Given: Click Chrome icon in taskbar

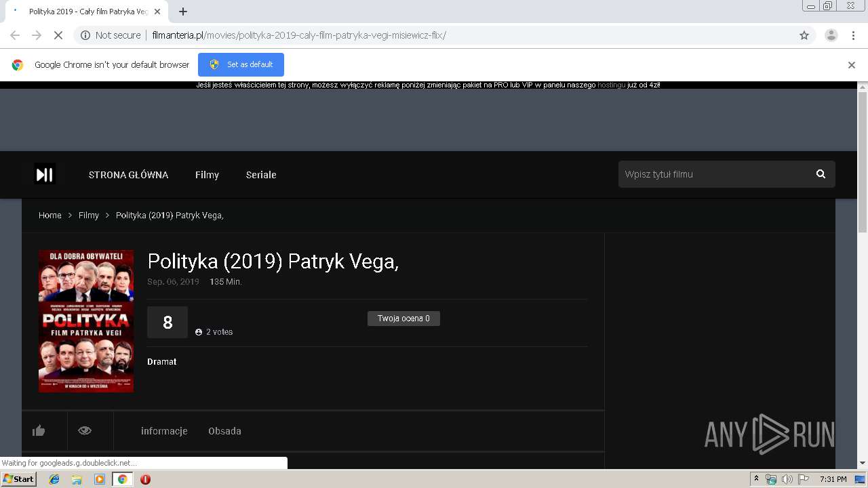Looking at the screenshot, I should pyautogui.click(x=122, y=479).
